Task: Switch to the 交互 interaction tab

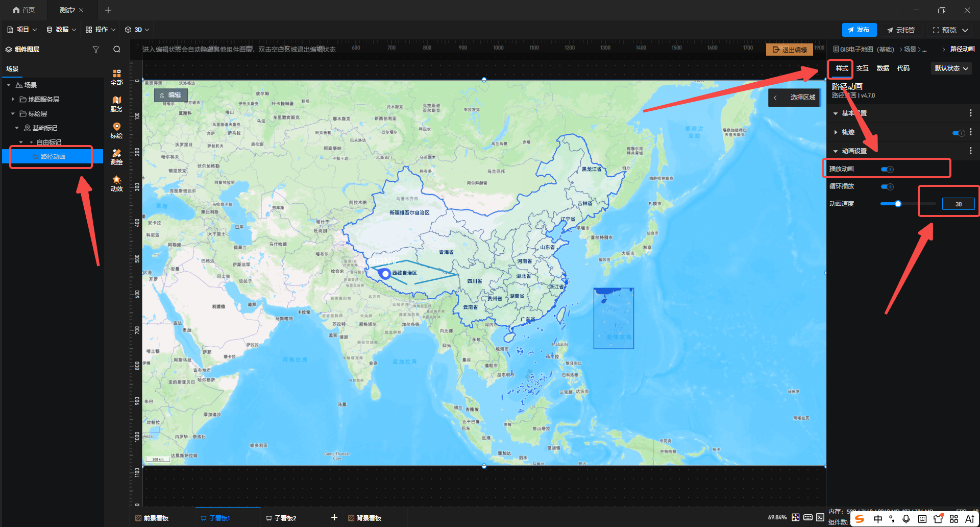Action: (x=862, y=68)
